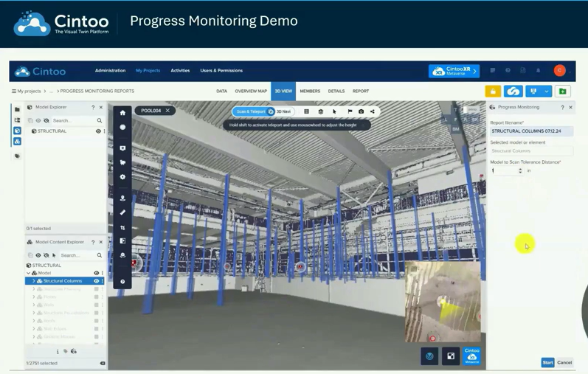This screenshot has width=588, height=374.
Task: Click the search magnifier in Model Explorer
Action: [x=100, y=120]
